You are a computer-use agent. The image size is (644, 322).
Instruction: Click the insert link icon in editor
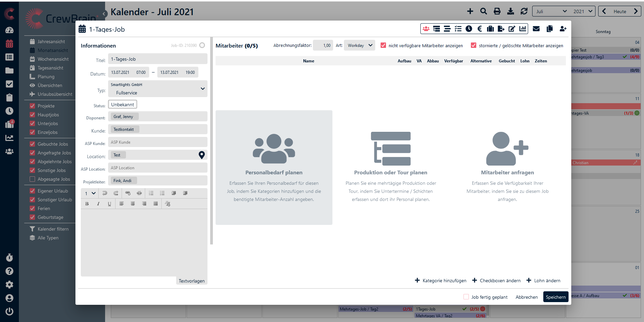click(128, 193)
